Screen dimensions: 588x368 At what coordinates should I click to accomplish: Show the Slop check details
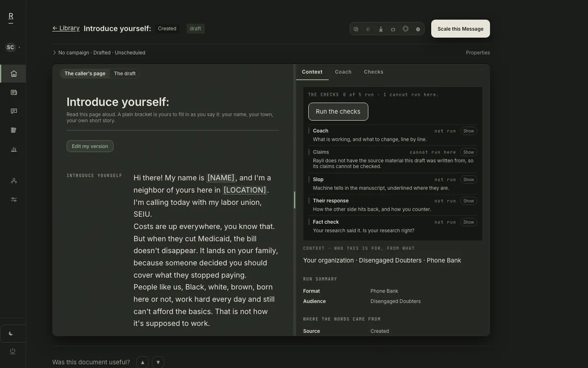coord(468,180)
